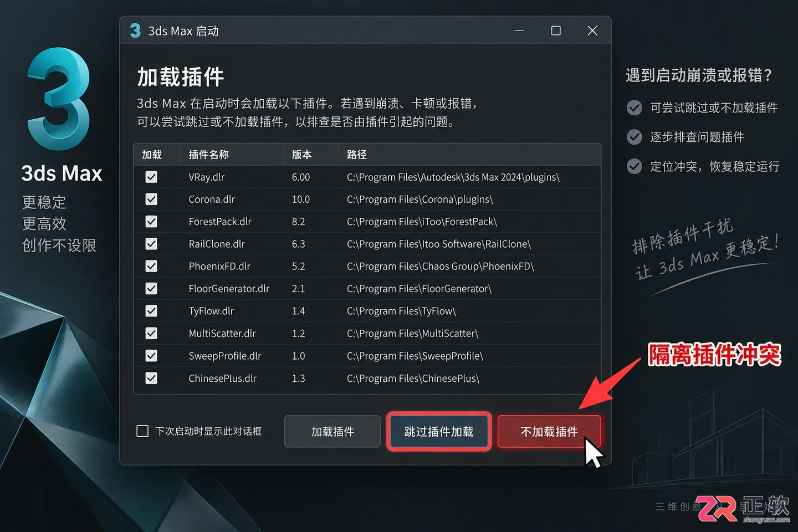The height and width of the screenshot is (532, 798).
Task: Click version 5.2 in the PhoenixFD row
Action: (x=299, y=267)
